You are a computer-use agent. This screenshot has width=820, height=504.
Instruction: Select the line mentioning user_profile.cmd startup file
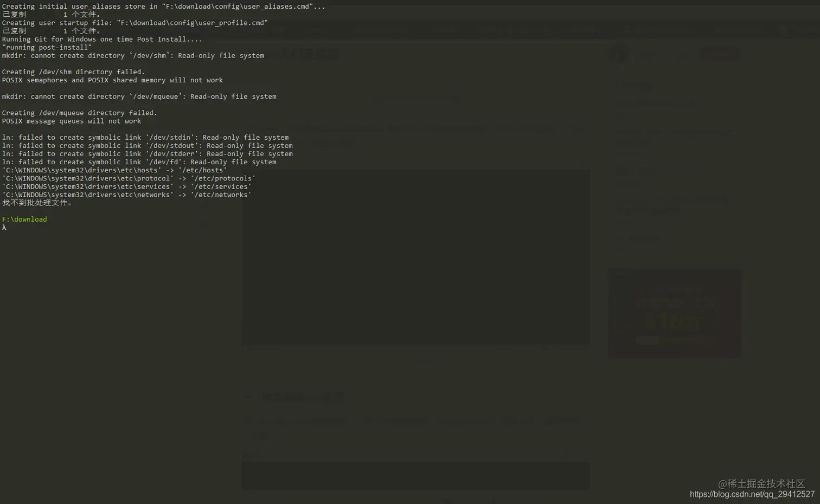tap(134, 23)
